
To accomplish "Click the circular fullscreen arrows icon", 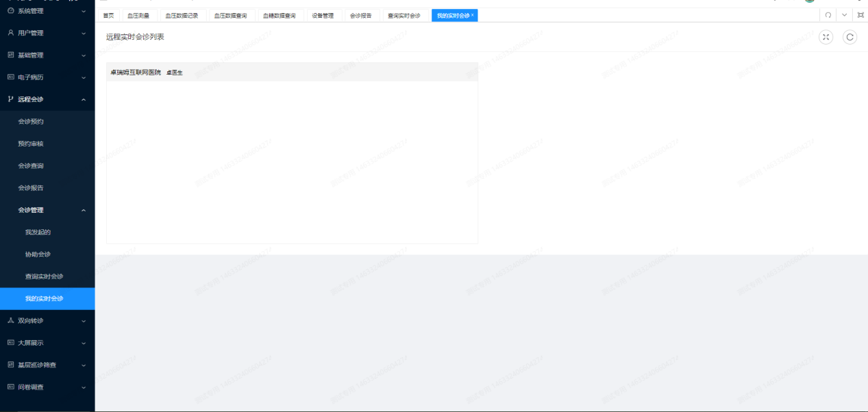I will tap(826, 38).
